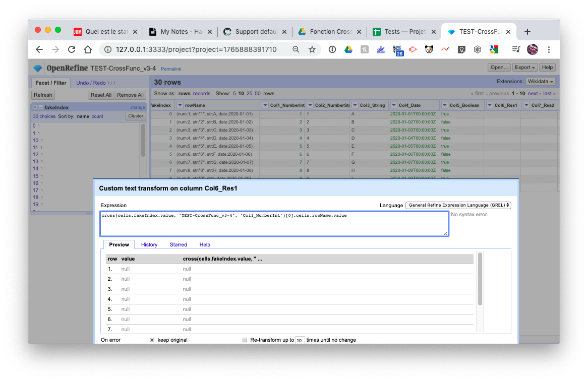Image resolution: width=588 pixels, height=381 pixels.
Task: Open the Export menu
Action: click(524, 68)
